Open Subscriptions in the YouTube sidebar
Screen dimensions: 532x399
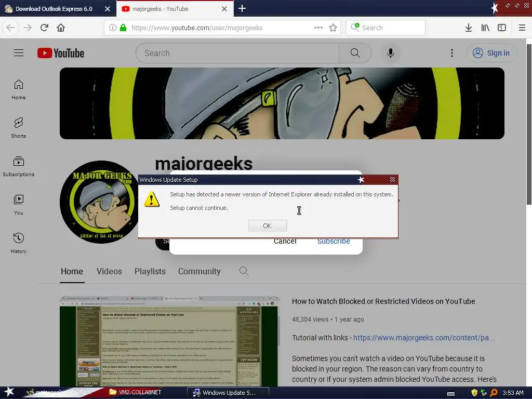(18, 166)
